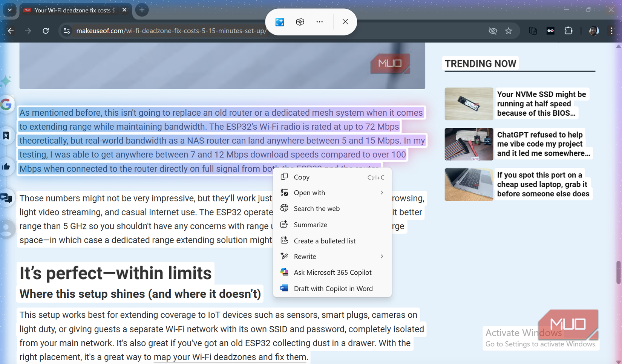This screenshot has height=364, width=622.
Task: Open the Rewrite submenu
Action: [332, 257]
